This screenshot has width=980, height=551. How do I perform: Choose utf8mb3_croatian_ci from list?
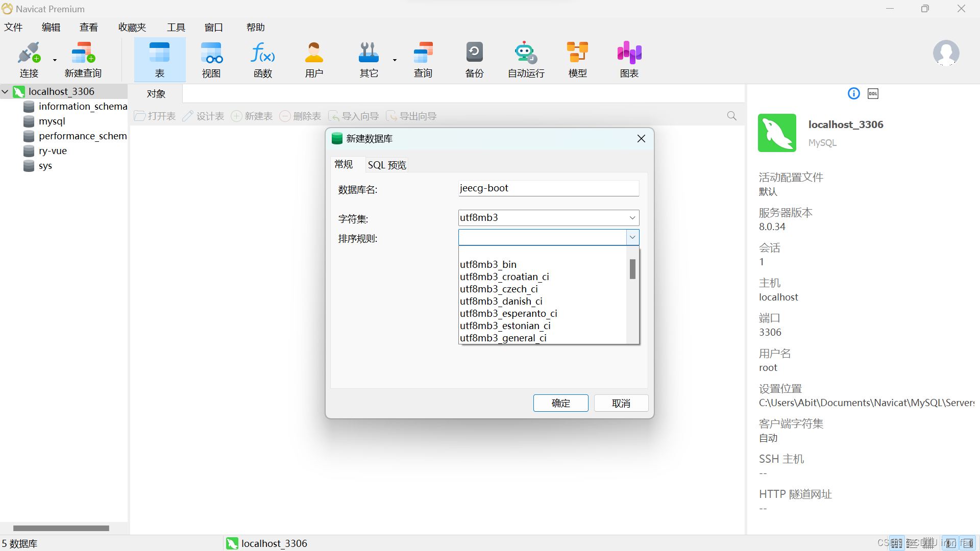click(x=543, y=277)
